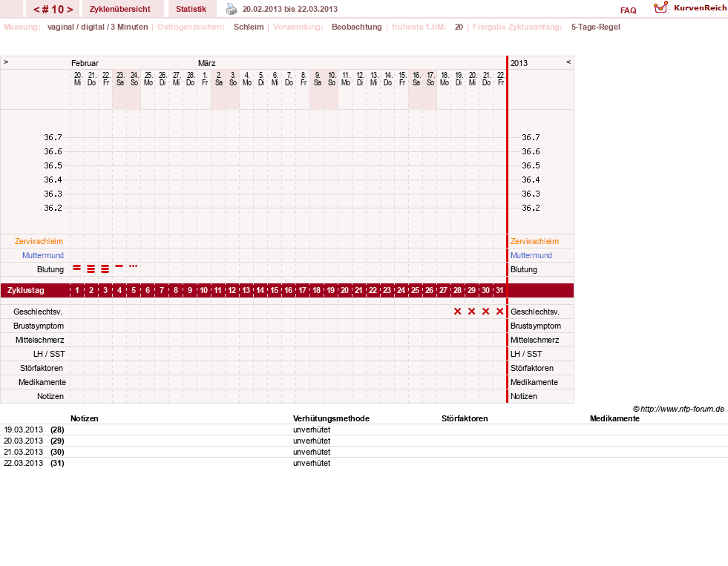Click the 'März' month label
The width and height of the screenshot is (728, 566).
(206, 63)
